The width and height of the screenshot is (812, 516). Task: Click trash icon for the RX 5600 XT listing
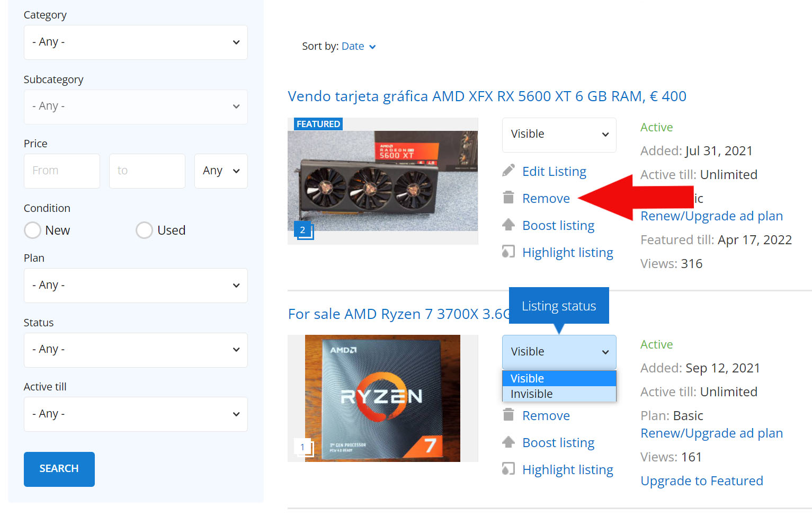[508, 198]
